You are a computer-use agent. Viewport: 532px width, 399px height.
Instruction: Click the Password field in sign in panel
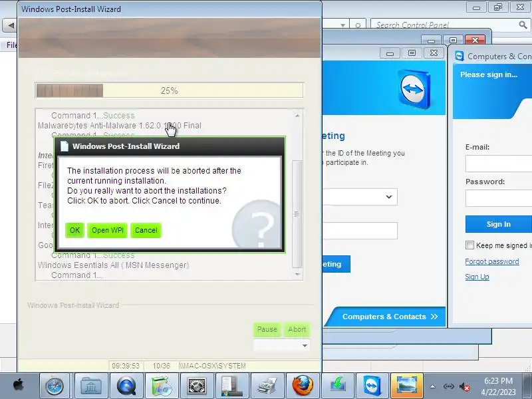[498, 198]
